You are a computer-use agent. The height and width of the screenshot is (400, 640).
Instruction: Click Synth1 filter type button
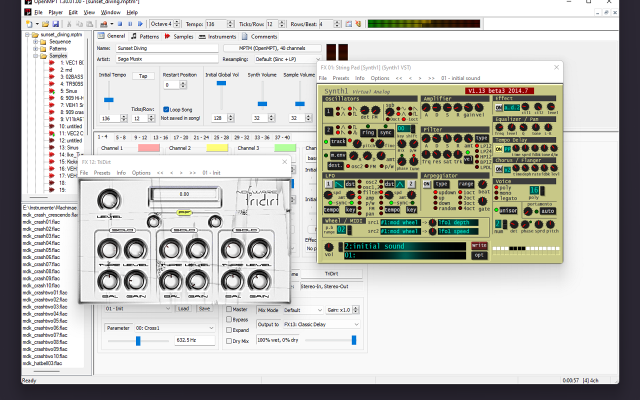pos(482,138)
